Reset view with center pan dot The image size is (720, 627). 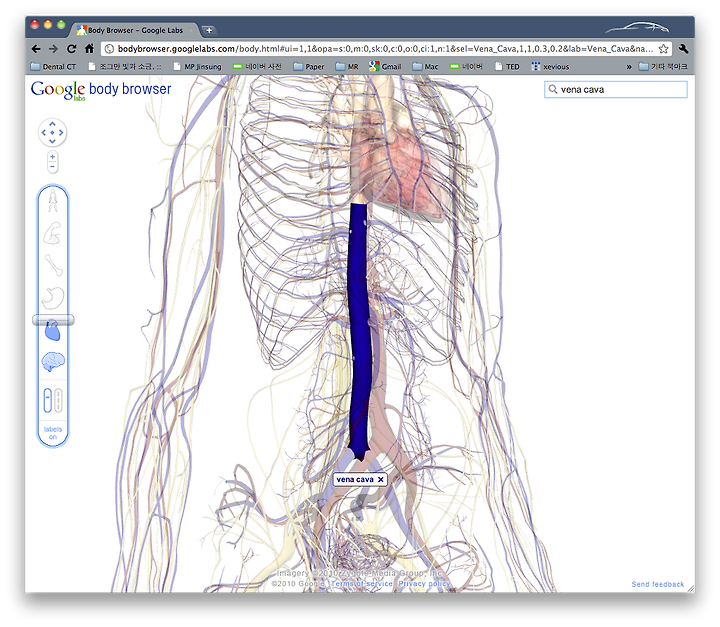point(52,132)
